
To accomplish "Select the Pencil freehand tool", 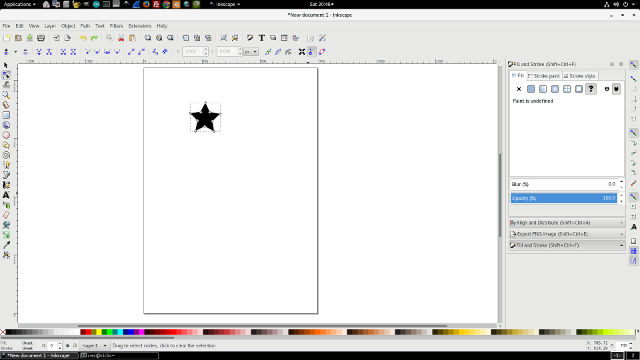I will click(x=6, y=165).
